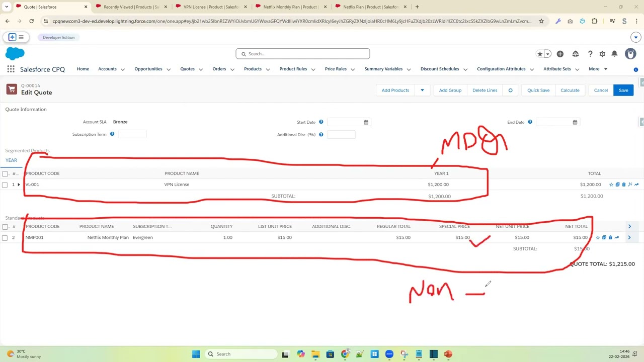
Task: Open Salesforce Setup gear menu
Action: [x=602, y=54]
